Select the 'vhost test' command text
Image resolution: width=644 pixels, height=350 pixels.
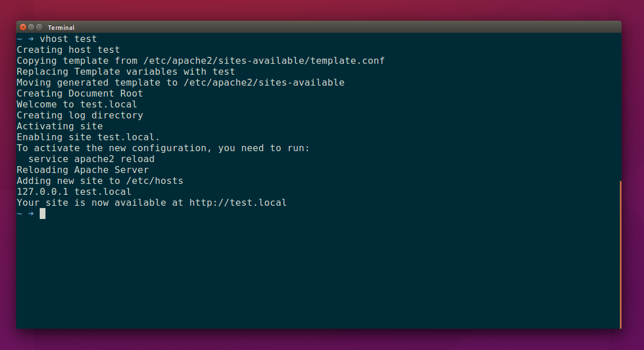pos(69,39)
